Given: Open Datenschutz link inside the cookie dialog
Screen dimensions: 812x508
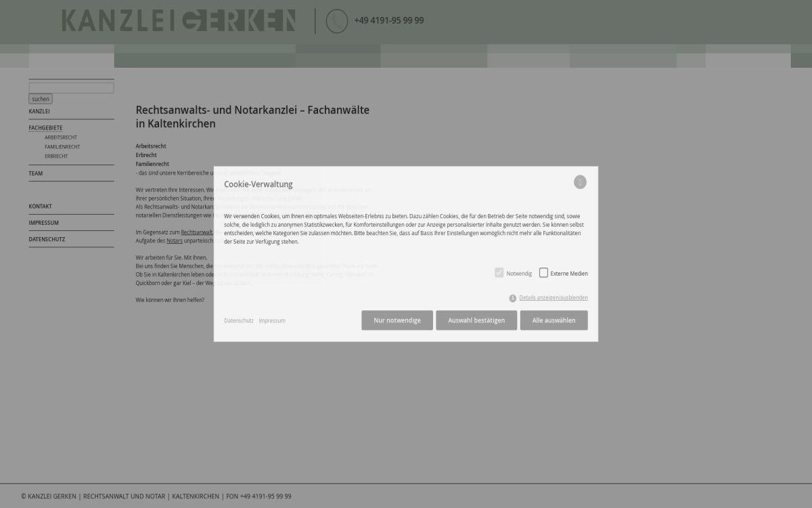Looking at the screenshot, I should point(238,320).
